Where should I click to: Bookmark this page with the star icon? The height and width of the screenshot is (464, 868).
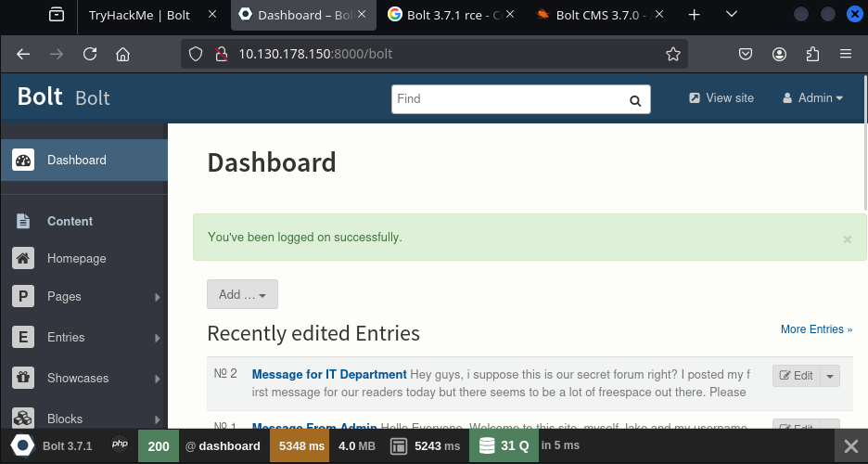click(x=673, y=54)
